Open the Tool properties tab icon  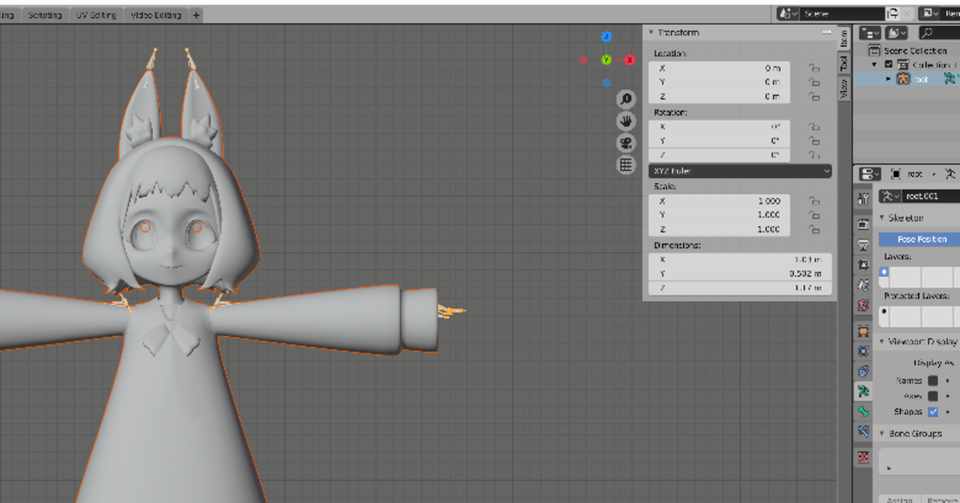point(863,199)
